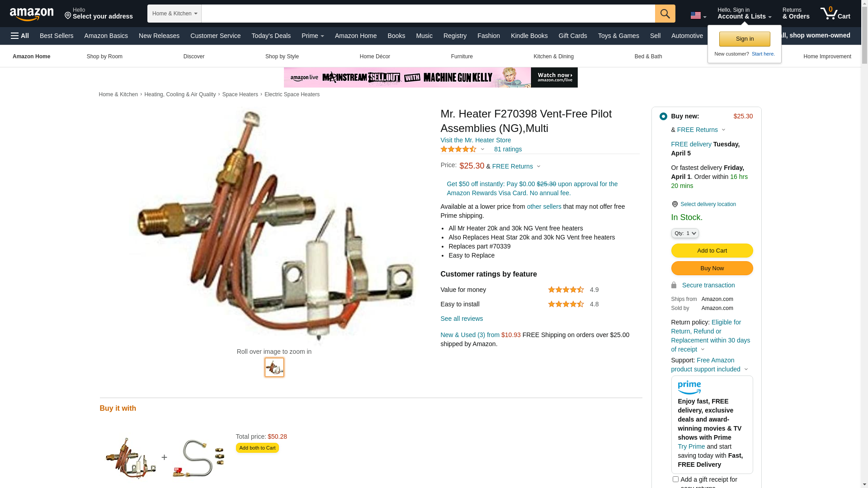Click the select delivery location pin

pos(675,204)
